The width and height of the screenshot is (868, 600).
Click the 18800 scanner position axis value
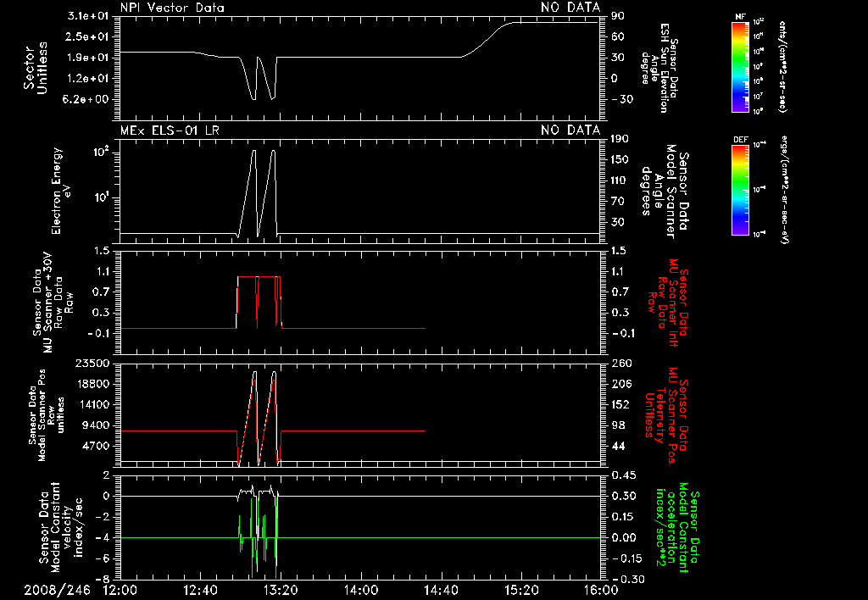[x=91, y=384]
